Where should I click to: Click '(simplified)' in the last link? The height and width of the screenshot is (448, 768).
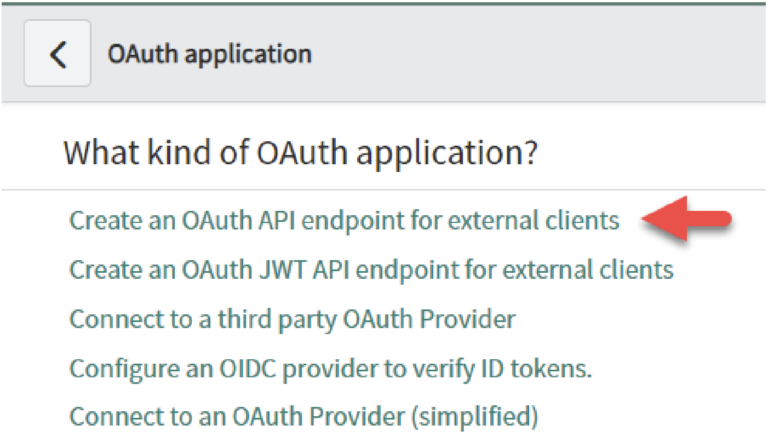coord(476,416)
